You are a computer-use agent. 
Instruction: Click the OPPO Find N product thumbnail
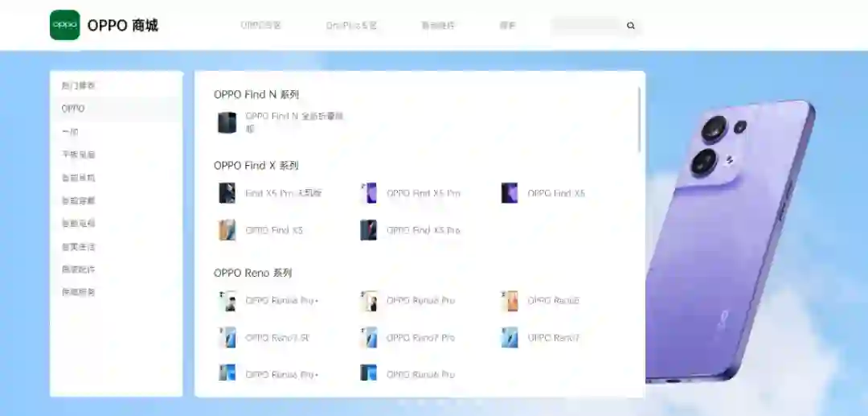pos(227,122)
